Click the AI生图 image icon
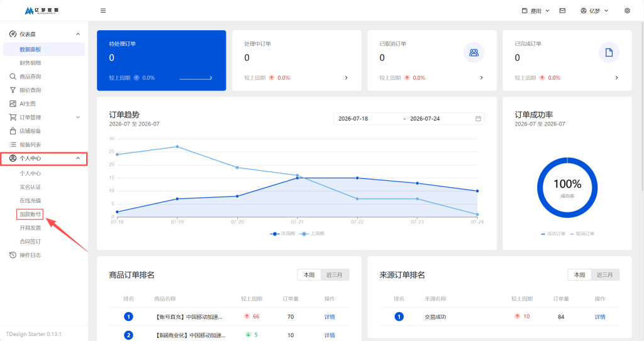 [13, 104]
